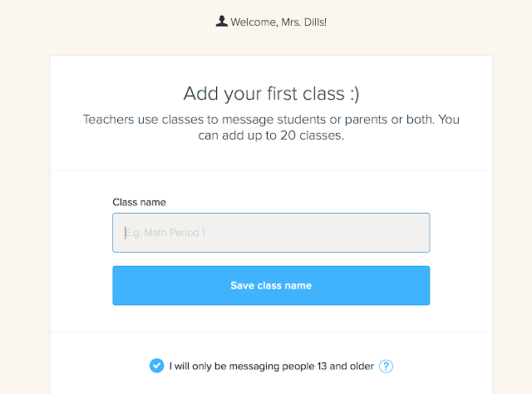Open the help question mark icon
Image resolution: width=532 pixels, height=394 pixels.
point(386,366)
